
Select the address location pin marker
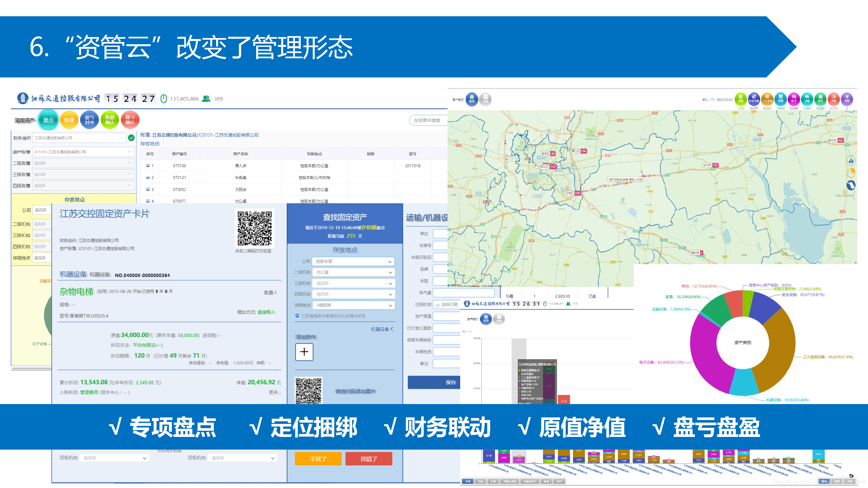[297, 316]
